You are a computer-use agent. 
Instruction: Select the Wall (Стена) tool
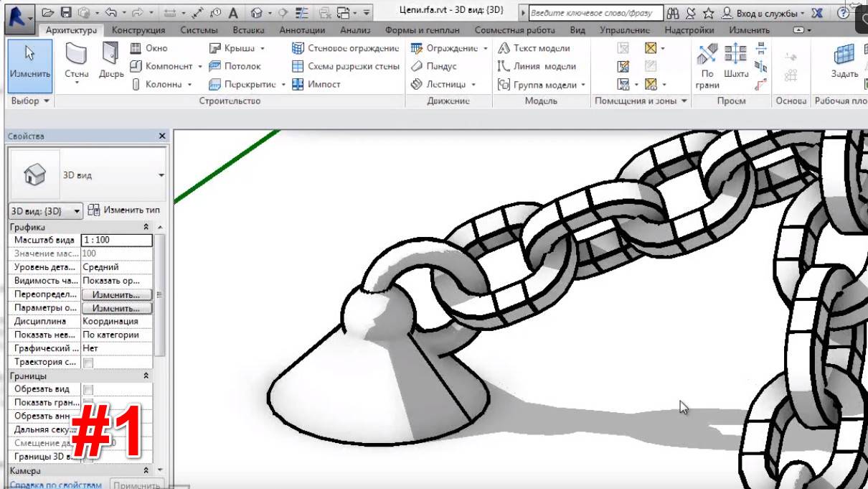(77, 62)
